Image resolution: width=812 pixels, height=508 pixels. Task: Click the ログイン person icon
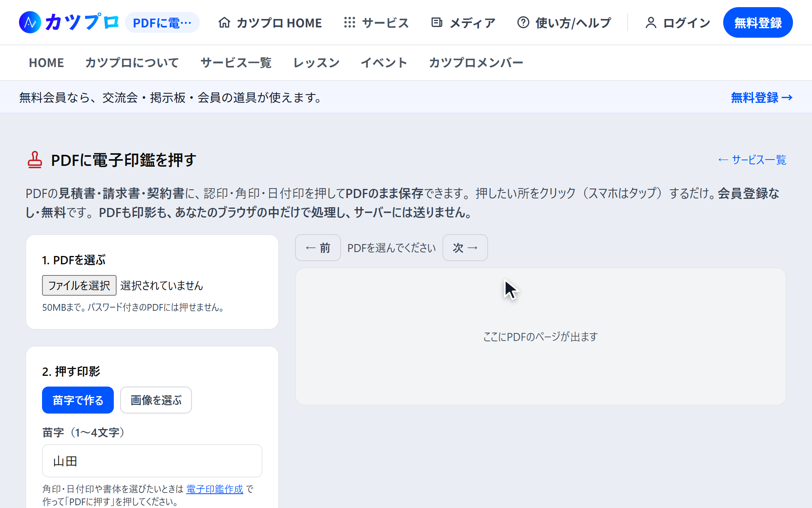tap(651, 23)
